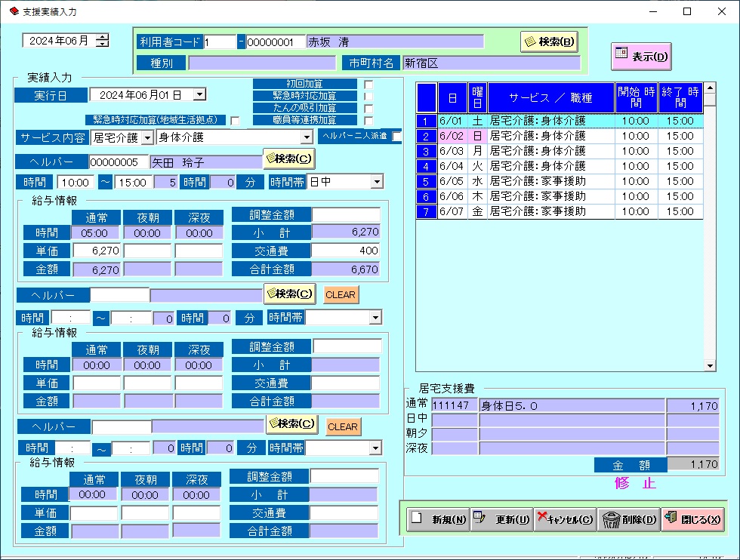Click the 合計金額 value 6,670
740x560 pixels.
click(346, 269)
